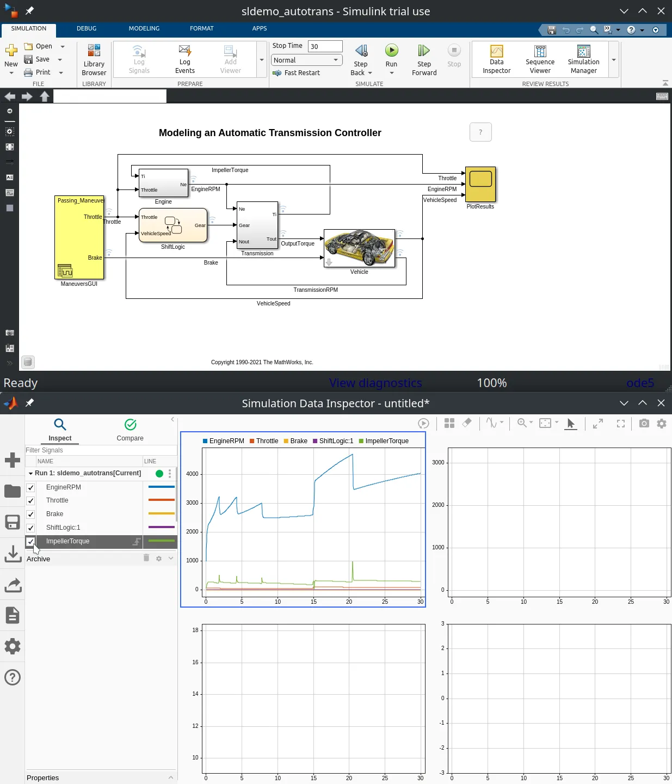Click the View diagnostics link
Image resolution: width=672 pixels, height=784 pixels.
point(375,383)
